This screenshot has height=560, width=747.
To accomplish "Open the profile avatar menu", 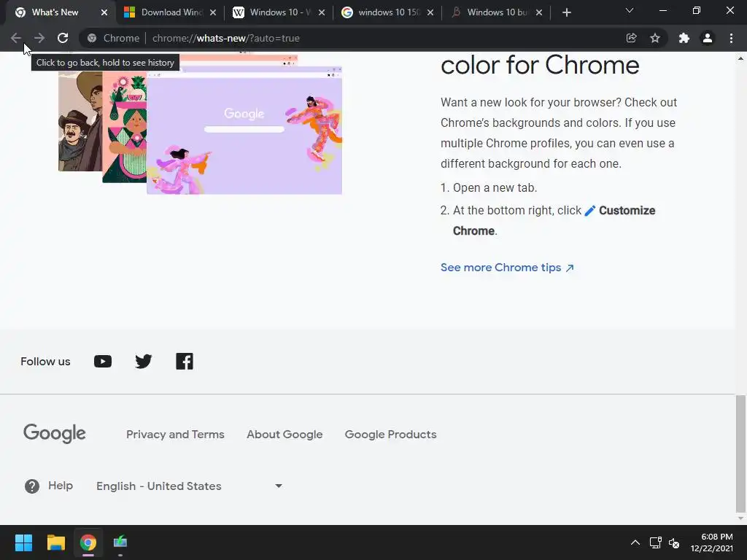I will [708, 38].
